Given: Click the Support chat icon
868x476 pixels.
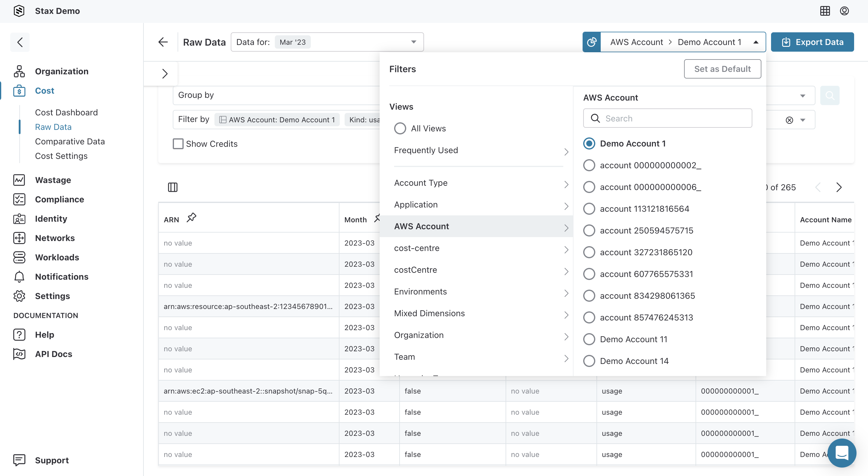Looking at the screenshot, I should click(19, 460).
